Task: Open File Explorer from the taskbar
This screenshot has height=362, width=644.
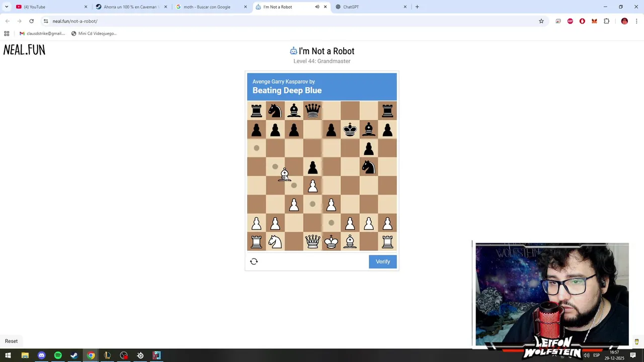Action: [25, 355]
